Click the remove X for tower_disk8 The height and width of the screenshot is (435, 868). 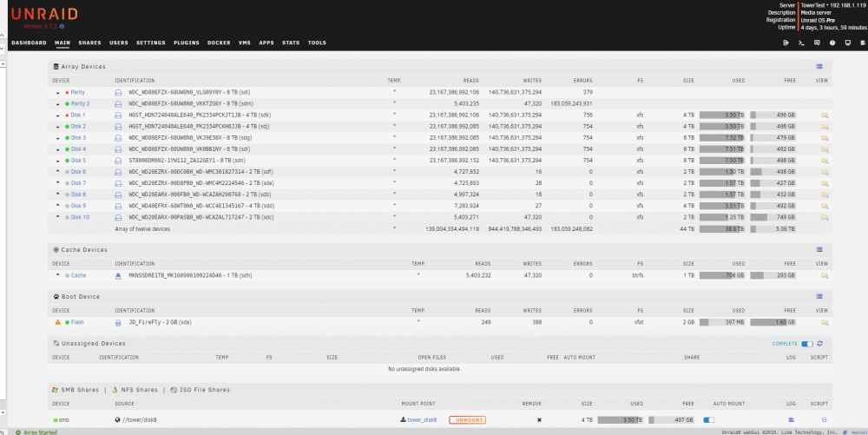click(539, 420)
